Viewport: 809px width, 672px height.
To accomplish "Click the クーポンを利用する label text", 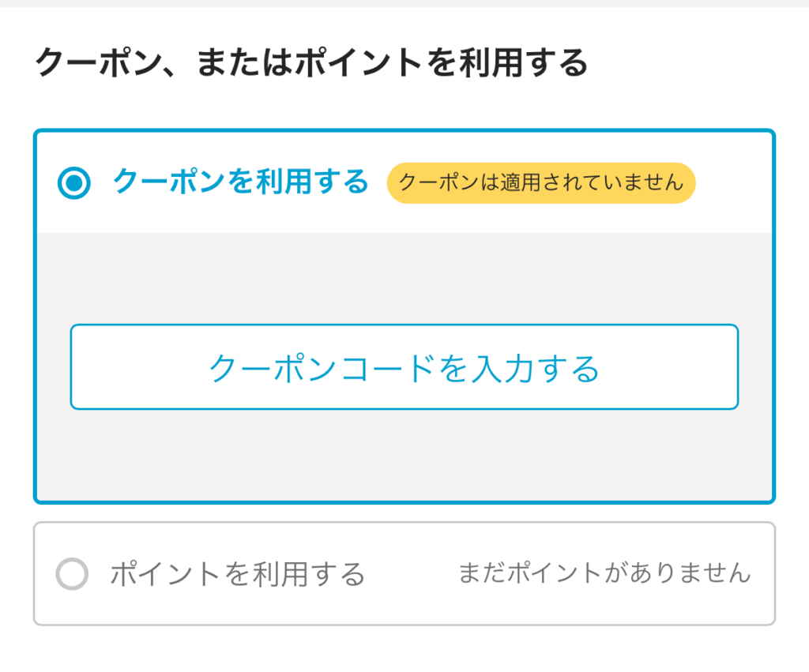I will tap(241, 182).
